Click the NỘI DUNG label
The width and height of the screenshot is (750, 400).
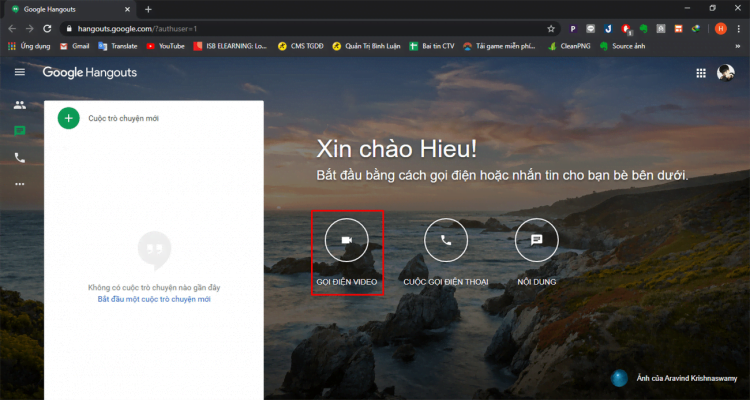pos(537,282)
